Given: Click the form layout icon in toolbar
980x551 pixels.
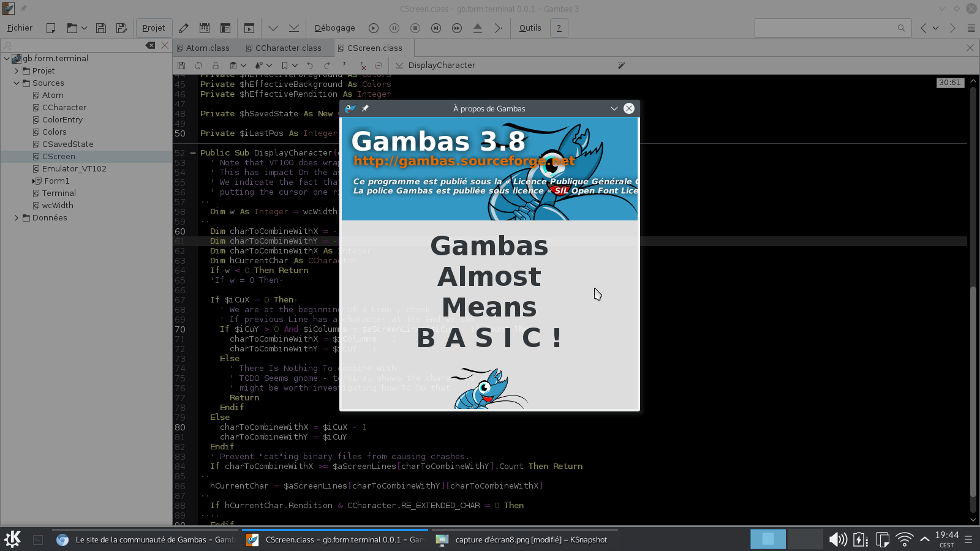Looking at the screenshot, I should [225, 28].
